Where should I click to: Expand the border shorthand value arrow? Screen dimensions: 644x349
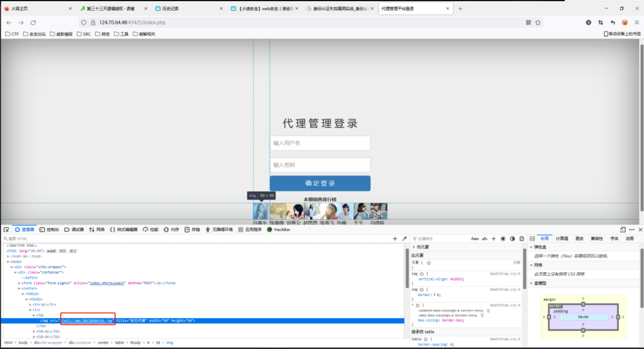point(435,295)
